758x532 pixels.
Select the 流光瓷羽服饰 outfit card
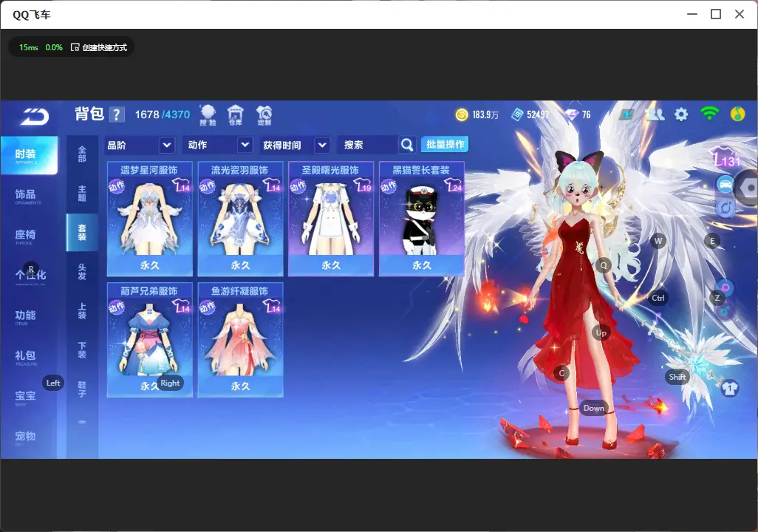(x=240, y=219)
